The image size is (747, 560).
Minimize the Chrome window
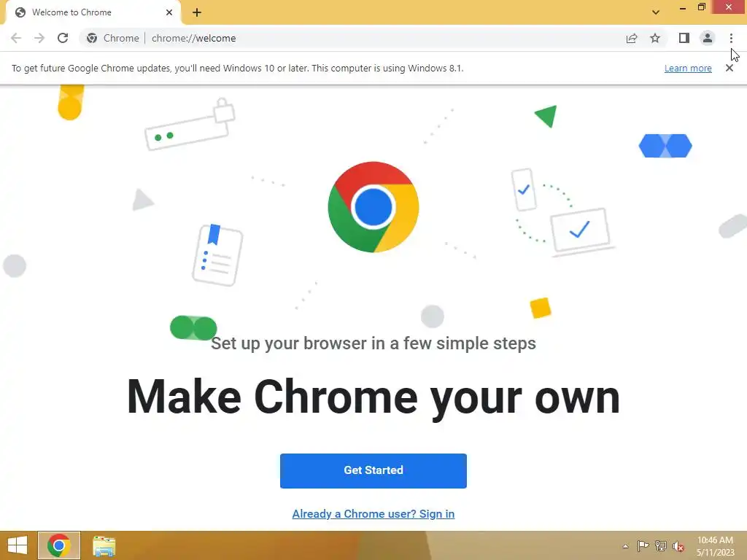682,7
